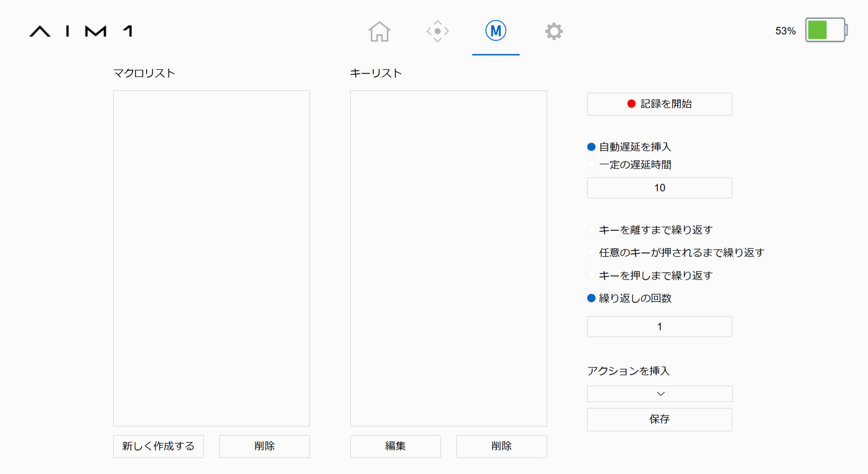The width and height of the screenshot is (868, 474).
Task: Click the battery level indicator
Action: point(825,31)
